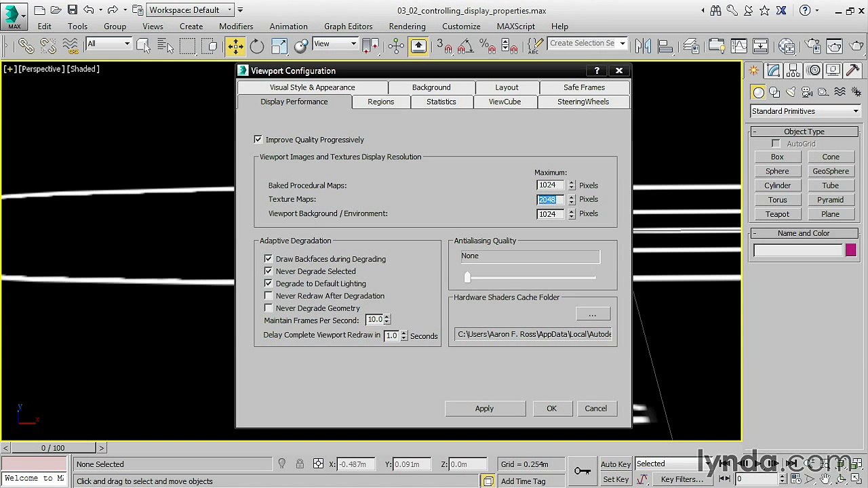868x488 pixels.
Task: Click the Antialiasing Quality slider handle
Action: (467, 277)
